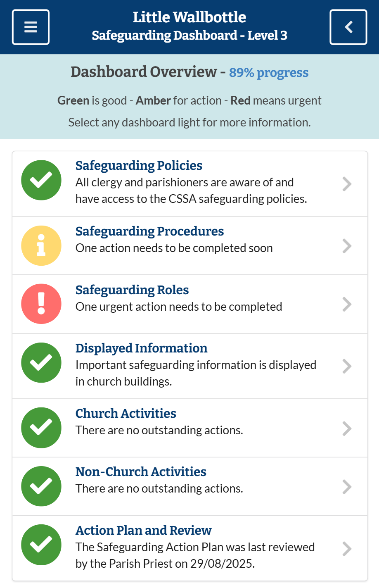Open the Safeguarding Procedures heading link
Viewport: 379px width, 588px height.
(149, 231)
